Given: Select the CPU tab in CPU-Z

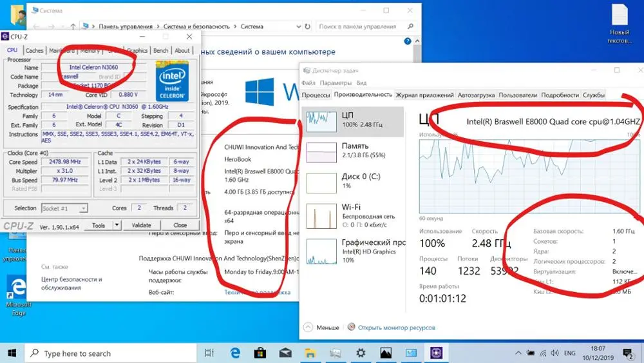Looking at the screenshot, I should [x=12, y=50].
